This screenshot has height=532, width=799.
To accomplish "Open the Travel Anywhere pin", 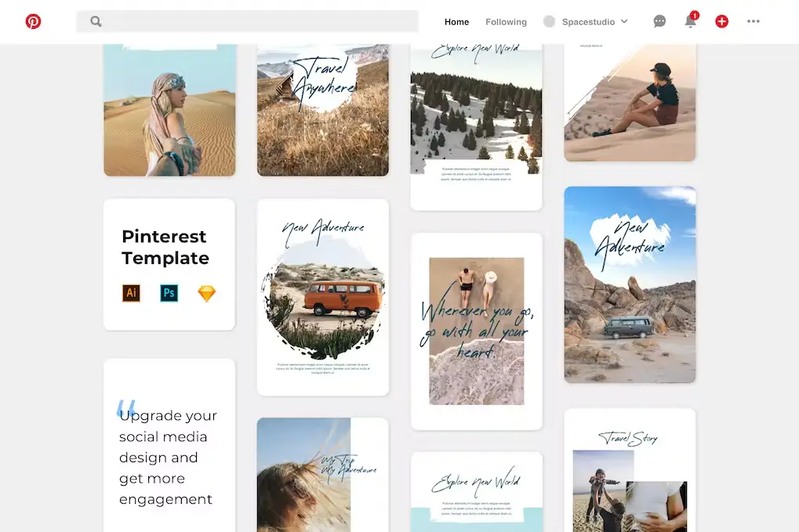I will pyautogui.click(x=323, y=110).
